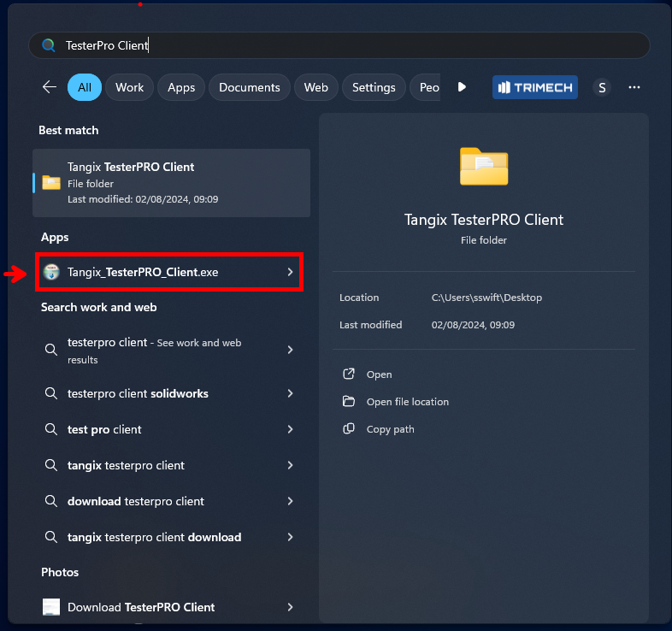
Task: Open the three-dots more options menu
Action: 634,87
